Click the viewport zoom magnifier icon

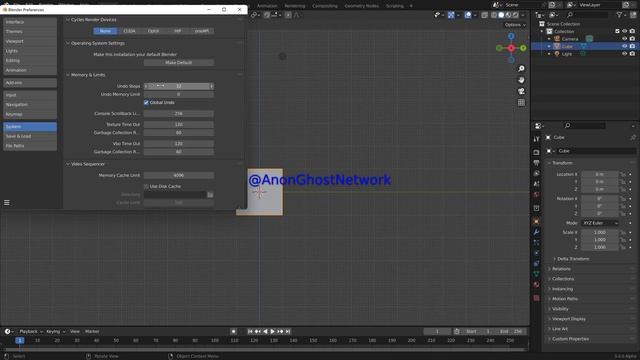coord(521,69)
